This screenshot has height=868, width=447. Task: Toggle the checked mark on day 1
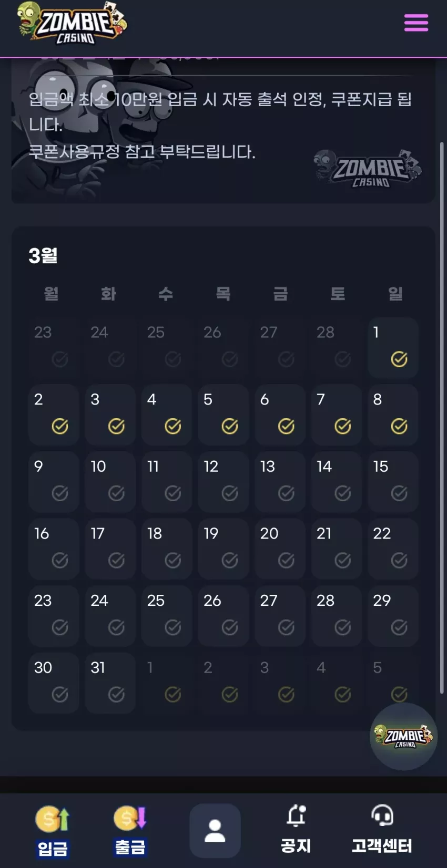pos(399,359)
